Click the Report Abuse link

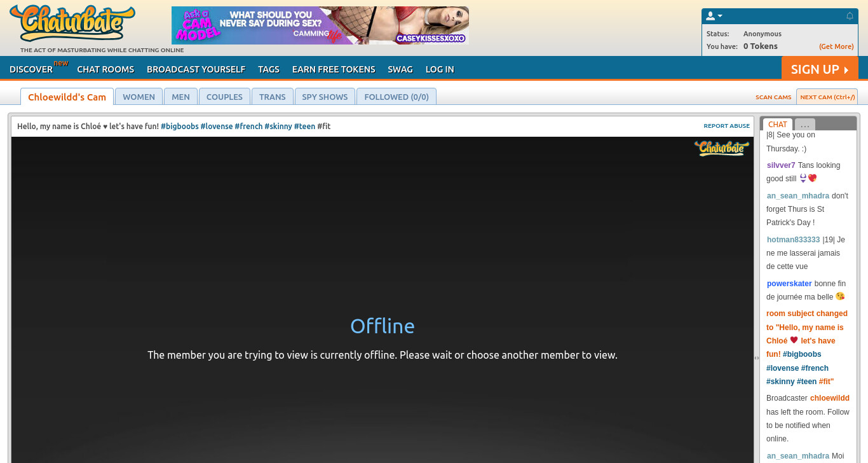pos(726,126)
